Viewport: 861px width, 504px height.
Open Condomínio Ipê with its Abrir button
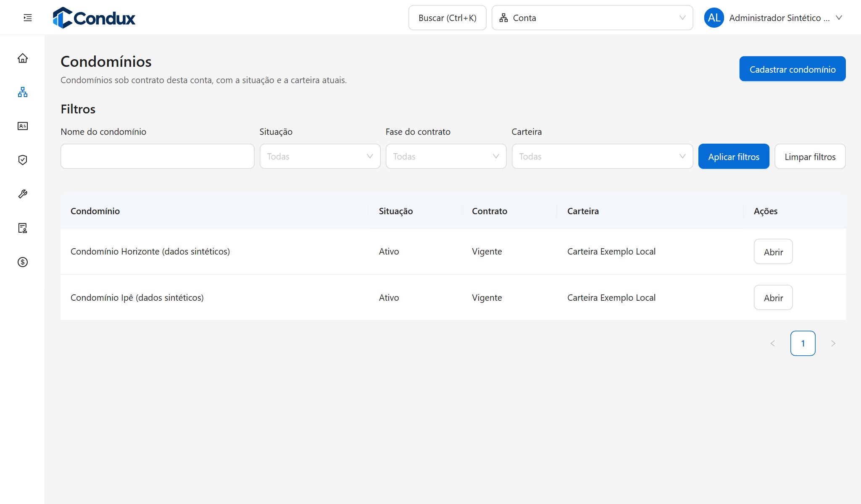[x=773, y=297]
